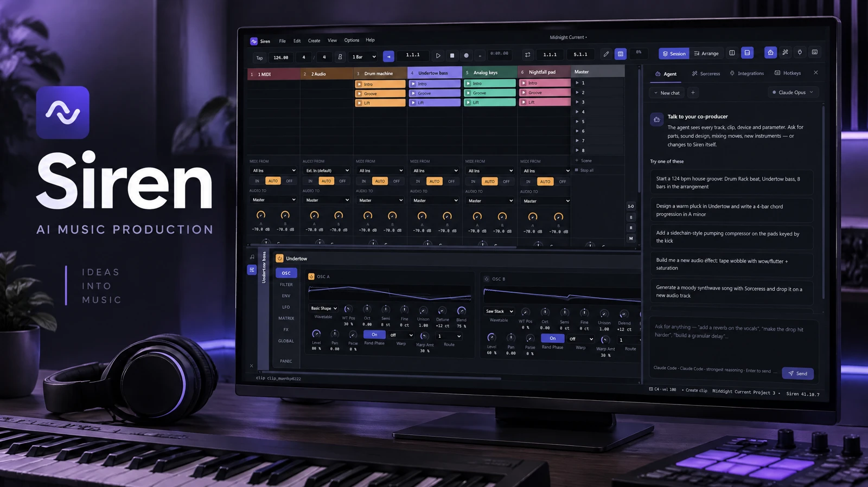Click the blue follow playhead button
The image size is (868, 487).
(x=388, y=56)
